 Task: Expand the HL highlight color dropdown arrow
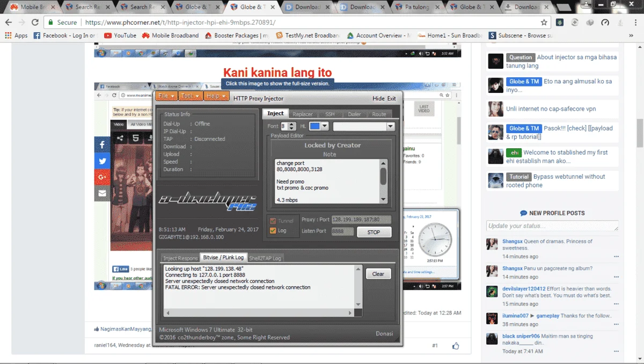click(x=324, y=126)
